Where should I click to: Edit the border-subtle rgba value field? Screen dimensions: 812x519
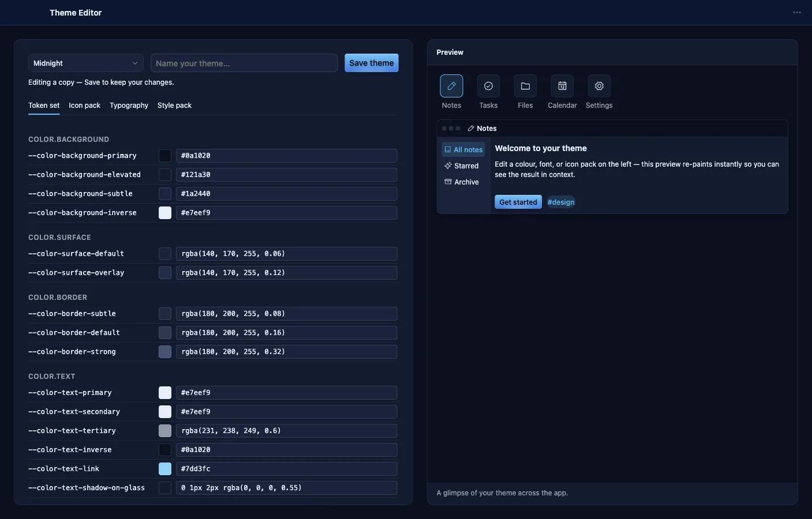point(286,314)
